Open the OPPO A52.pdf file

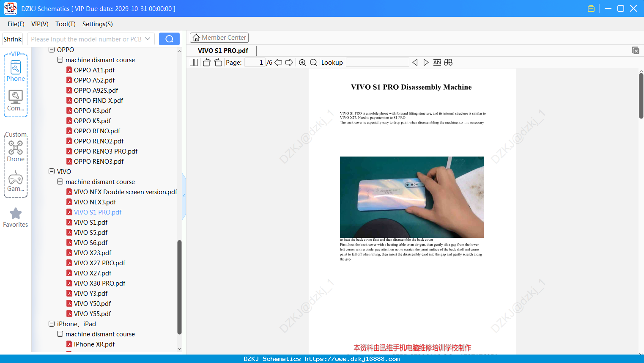click(94, 80)
